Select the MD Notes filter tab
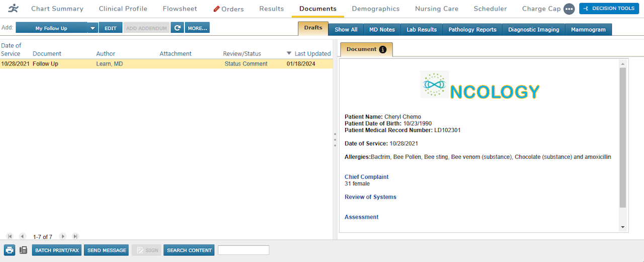644x262 pixels. point(382,29)
